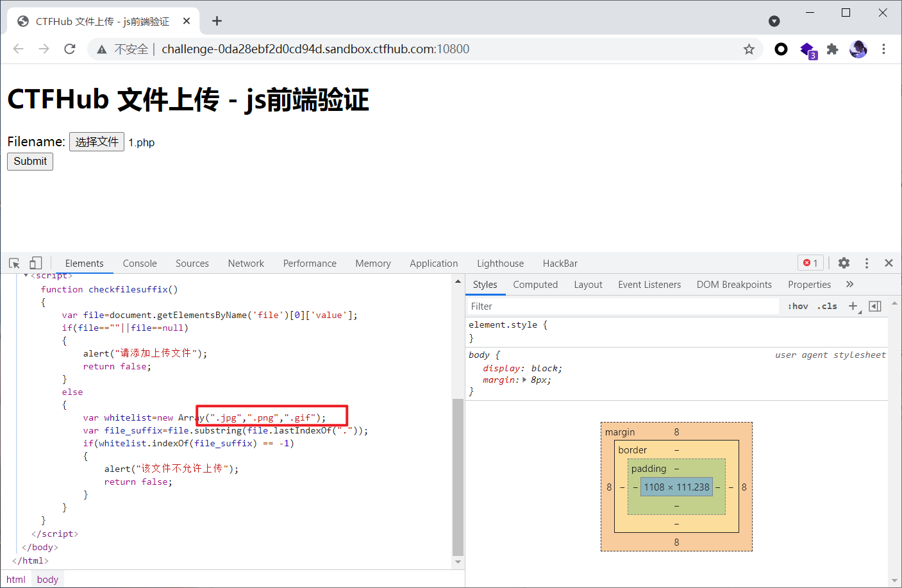Click the browser forward arrow

tap(44, 49)
